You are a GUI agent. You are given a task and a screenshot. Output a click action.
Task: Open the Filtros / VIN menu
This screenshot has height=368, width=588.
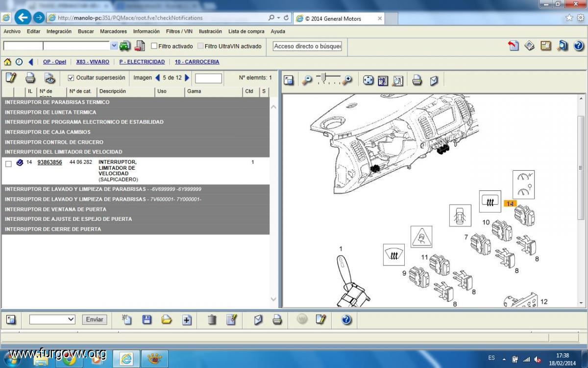point(179,31)
